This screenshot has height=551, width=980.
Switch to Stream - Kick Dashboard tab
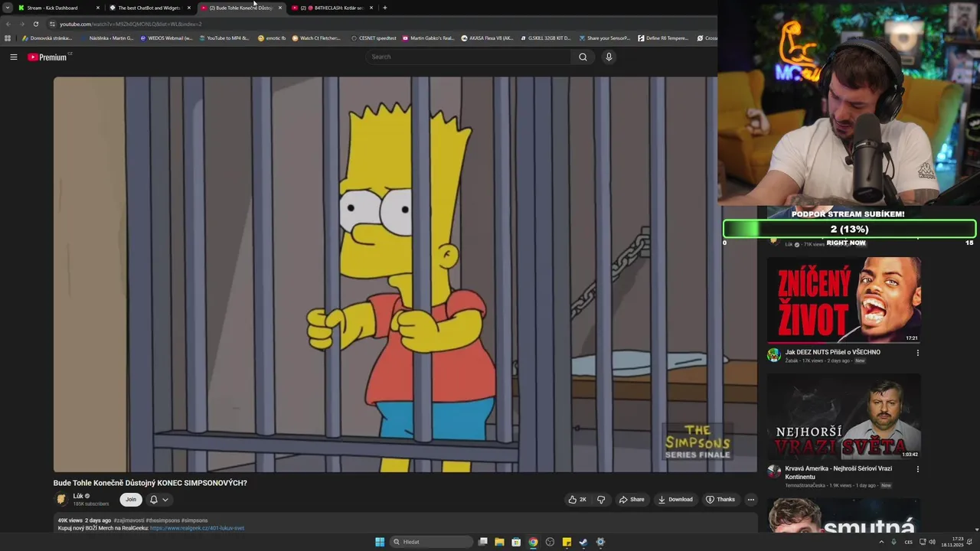point(57,8)
